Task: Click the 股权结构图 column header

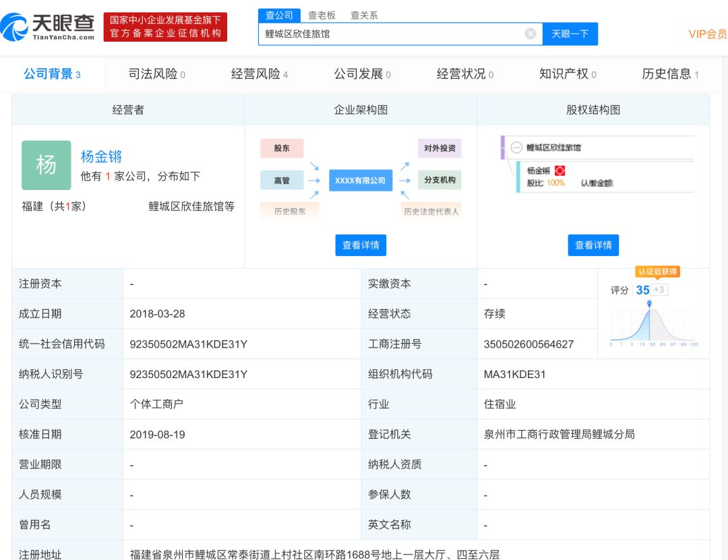Action: tap(593, 110)
